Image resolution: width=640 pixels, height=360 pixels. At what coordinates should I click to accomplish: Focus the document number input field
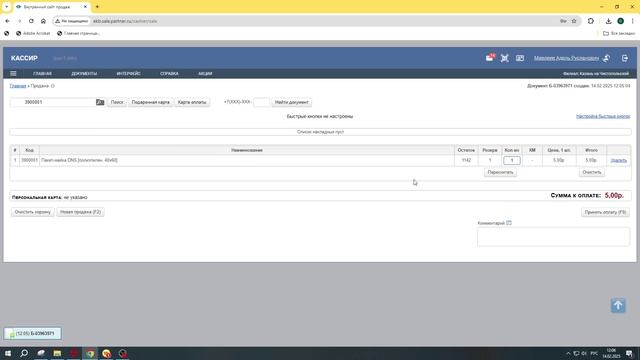click(x=261, y=102)
